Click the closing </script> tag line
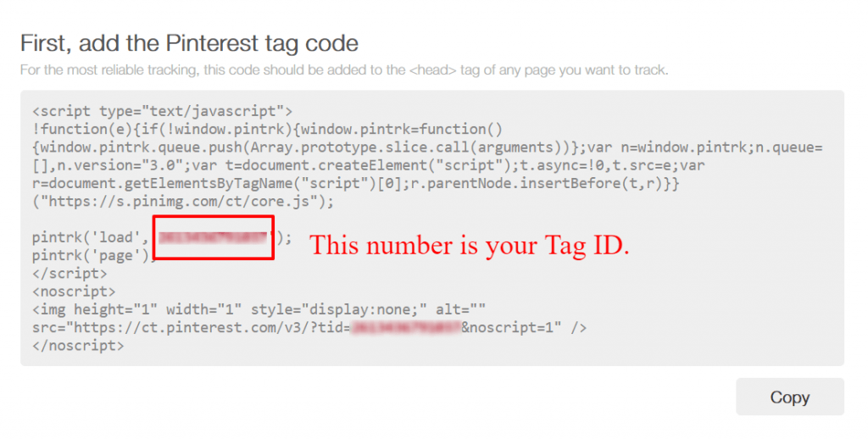This screenshot has height=439, width=868. pos(70,274)
